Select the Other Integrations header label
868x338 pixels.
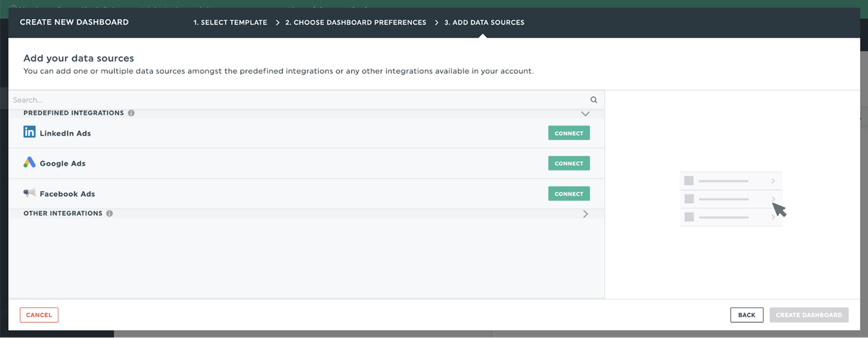(63, 214)
